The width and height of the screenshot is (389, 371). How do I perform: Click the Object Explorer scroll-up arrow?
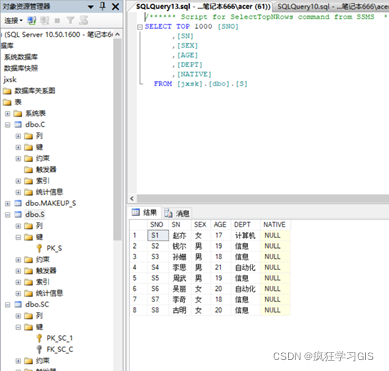click(117, 34)
